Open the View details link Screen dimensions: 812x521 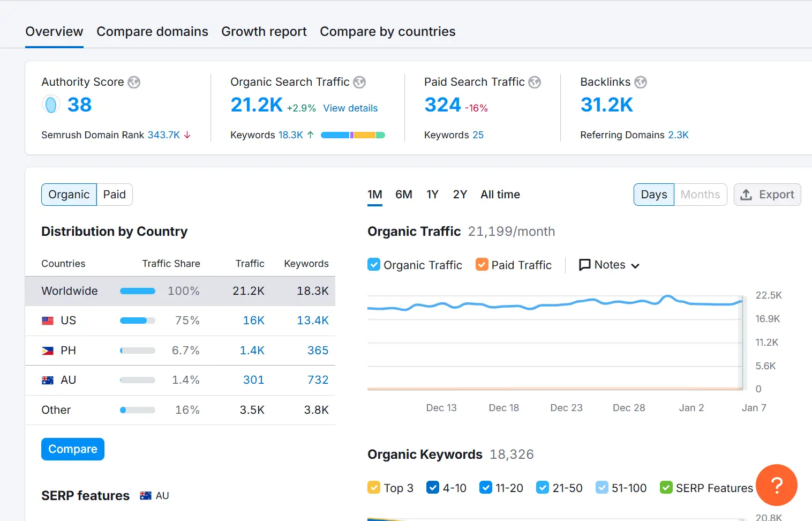pos(350,108)
